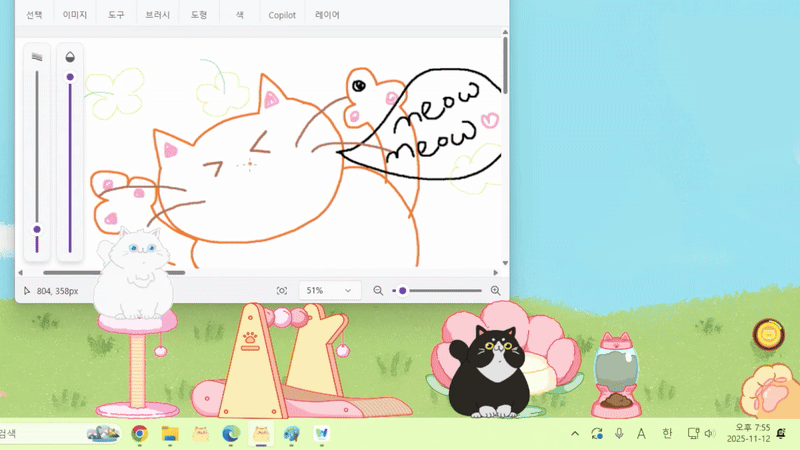The width and height of the screenshot is (800, 450).
Task: Expand the 브러시 (Brushes) ribbon group
Action: pyautogui.click(x=157, y=15)
